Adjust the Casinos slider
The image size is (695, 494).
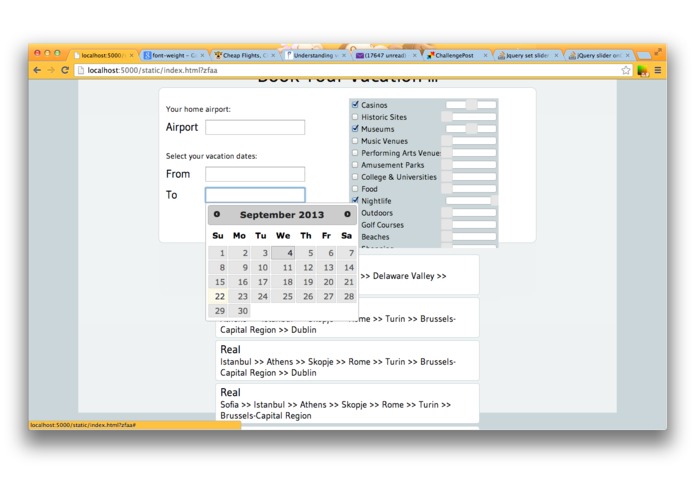[471, 105]
